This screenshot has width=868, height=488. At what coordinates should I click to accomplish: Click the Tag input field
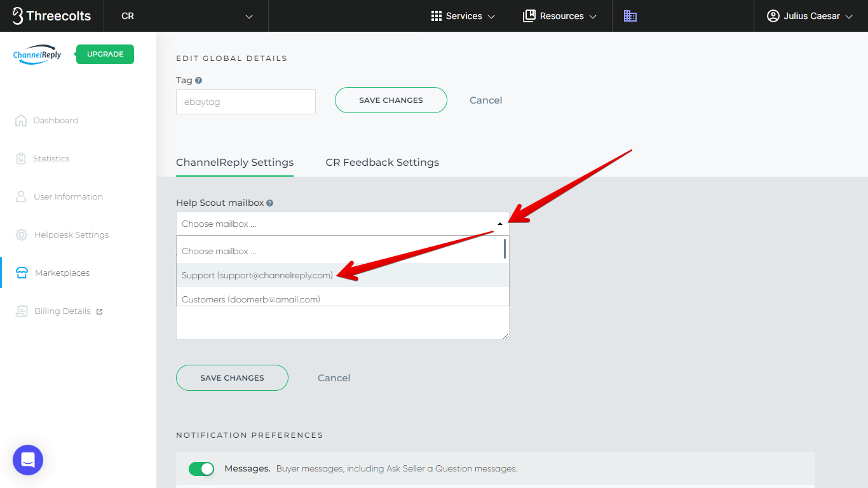click(x=246, y=102)
